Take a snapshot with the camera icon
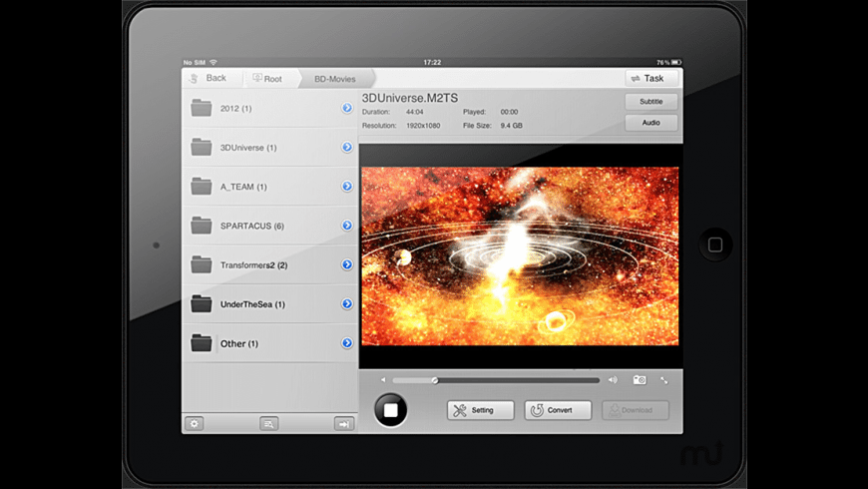This screenshot has width=868, height=489. pos(640,380)
